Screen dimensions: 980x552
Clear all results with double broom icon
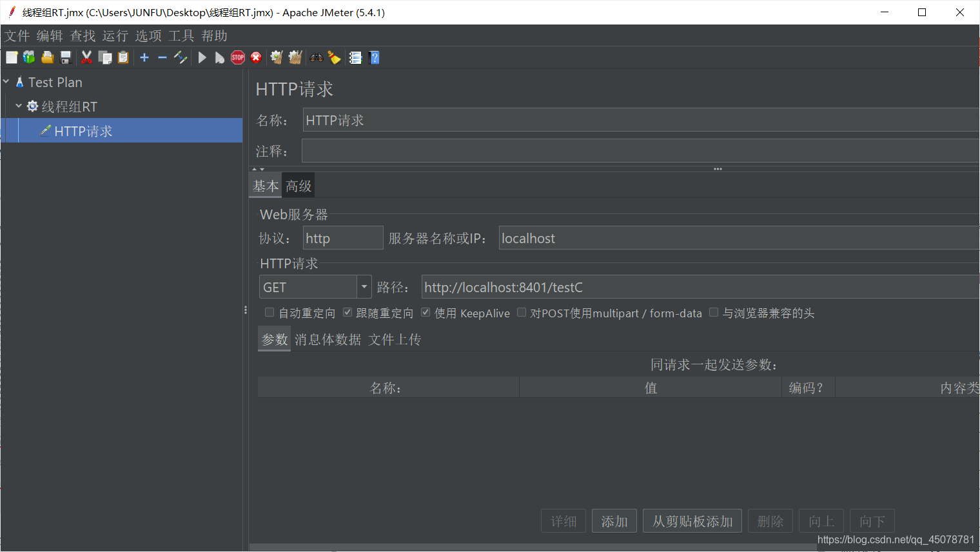coord(295,57)
